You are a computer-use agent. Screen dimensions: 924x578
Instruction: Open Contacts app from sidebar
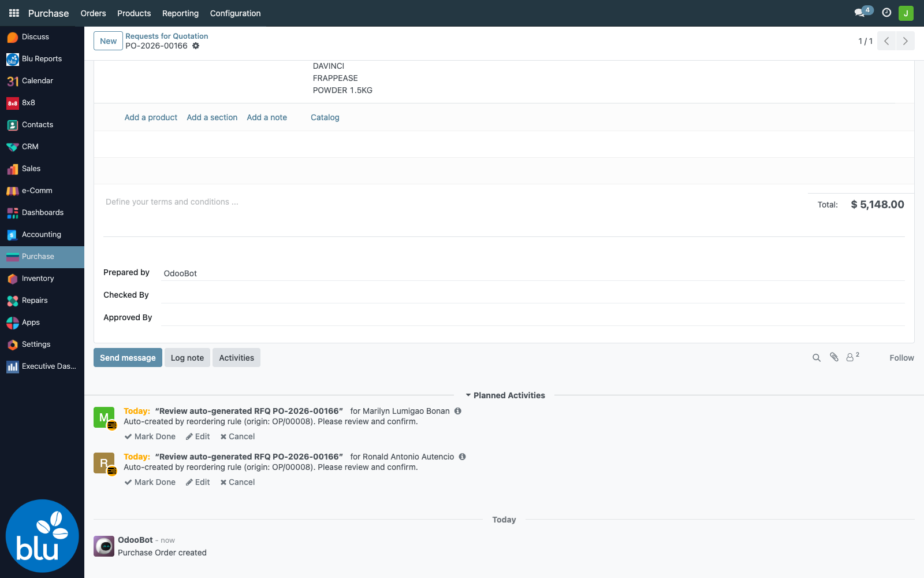(x=42, y=125)
